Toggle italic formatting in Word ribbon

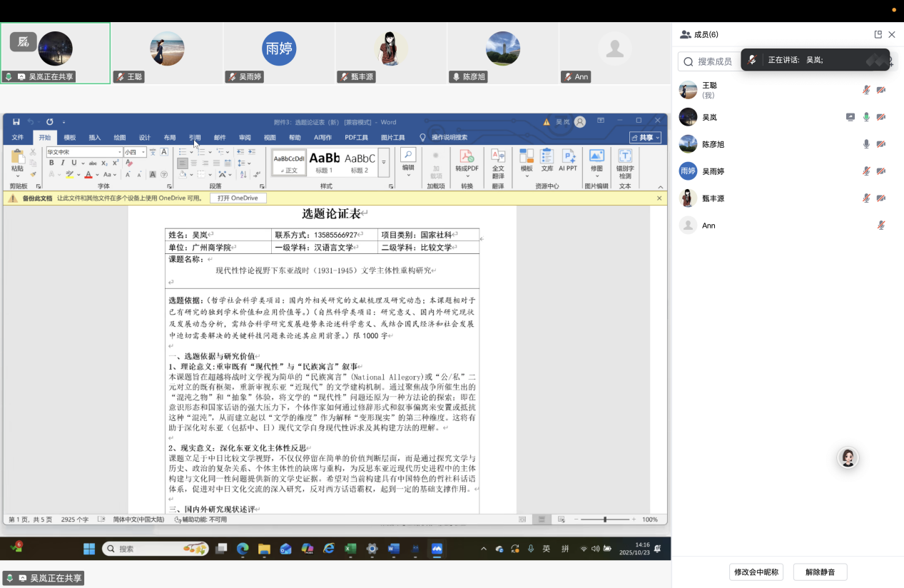coord(62,163)
